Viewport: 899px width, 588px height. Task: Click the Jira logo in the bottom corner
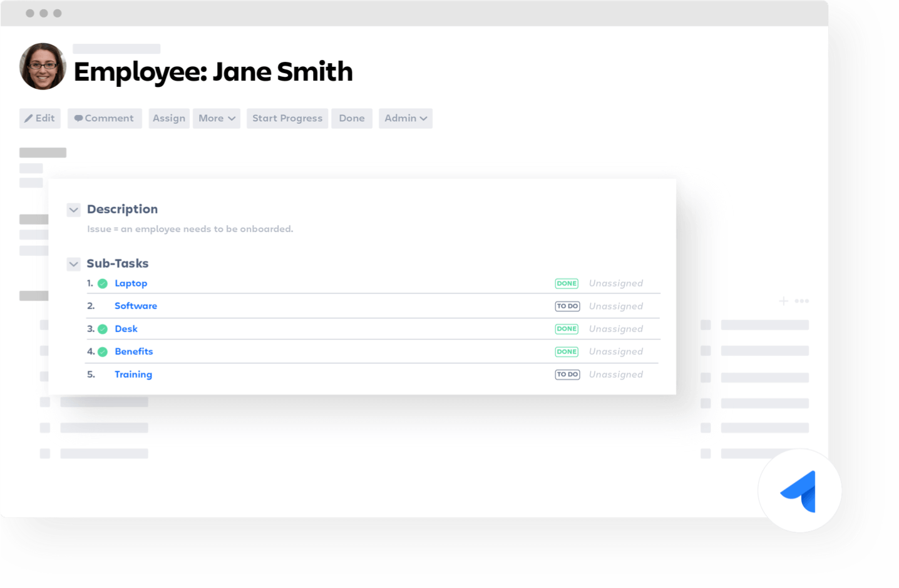[x=799, y=490]
